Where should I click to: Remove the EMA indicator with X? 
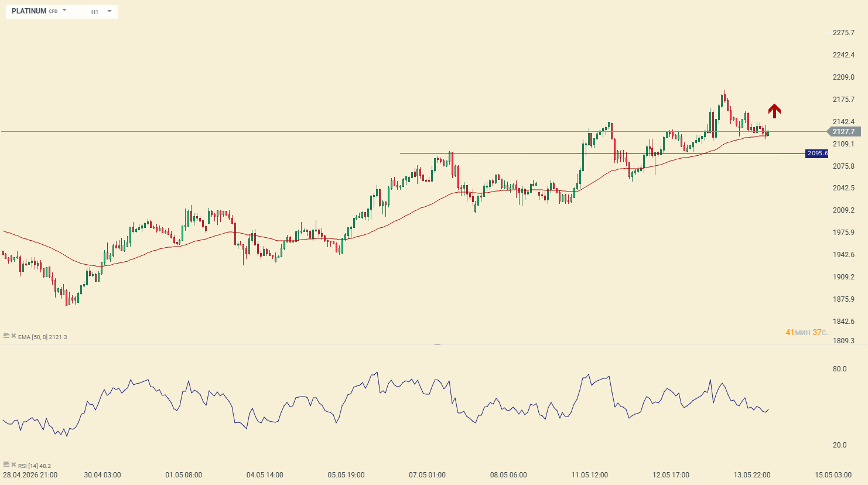[x=13, y=336]
